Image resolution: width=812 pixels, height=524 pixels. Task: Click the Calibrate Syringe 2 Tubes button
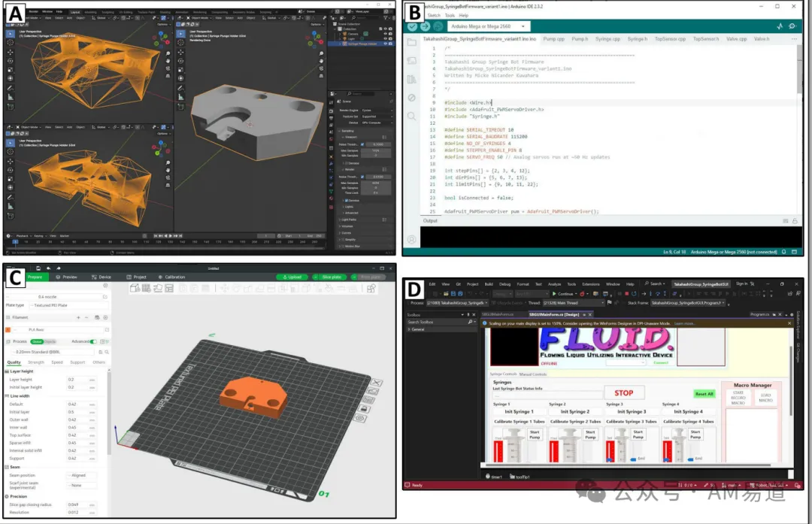tap(575, 422)
